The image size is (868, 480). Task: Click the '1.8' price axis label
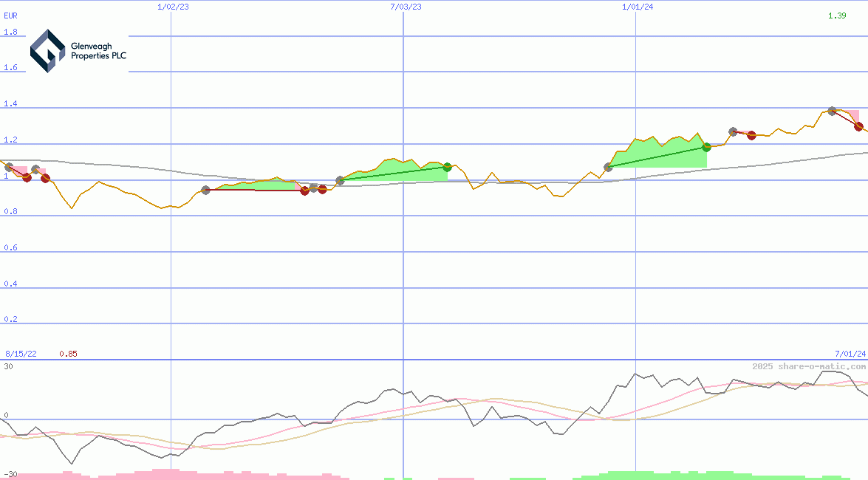[x=10, y=32]
